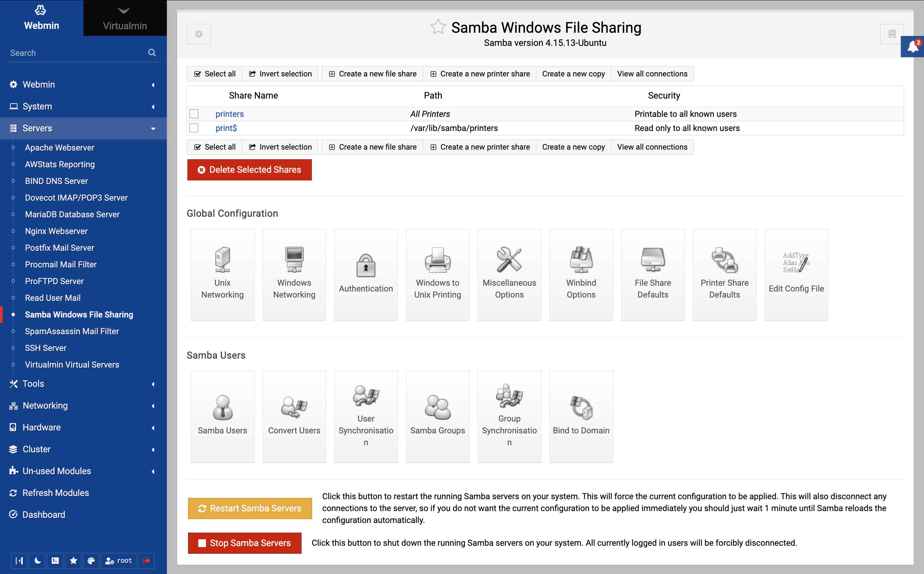Click bottom Create a new copy button
The image size is (924, 574).
click(x=573, y=147)
